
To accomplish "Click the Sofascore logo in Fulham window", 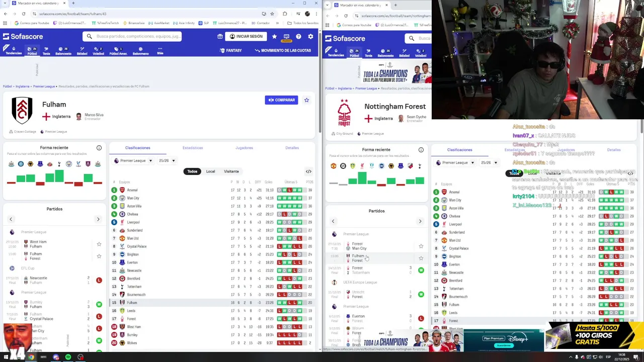I will click(x=23, y=36).
